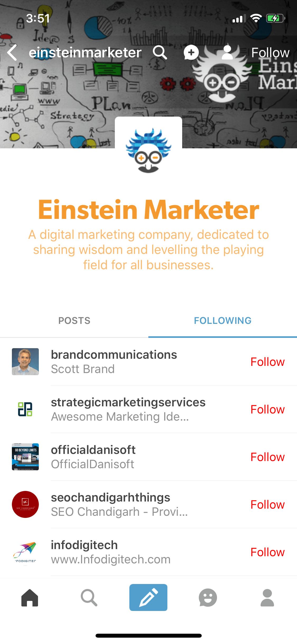Follow einsteinmarketer from the header
The image size is (297, 644).
pyautogui.click(x=270, y=53)
